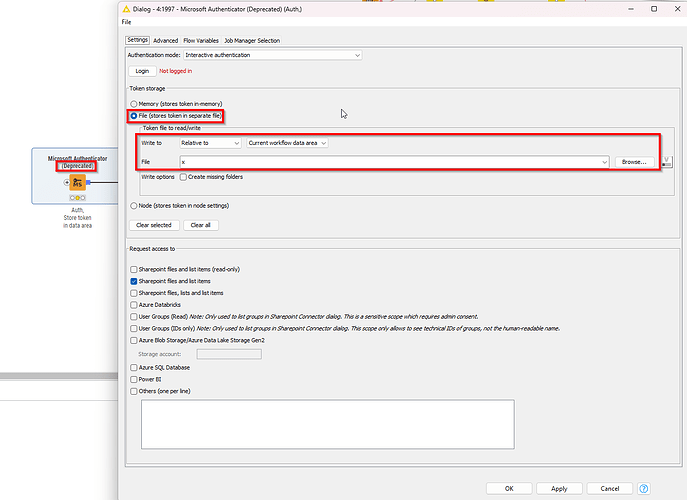Image resolution: width=687 pixels, height=500 pixels.
Task: Open Current workflow data area dropdown
Action: [x=287, y=143]
